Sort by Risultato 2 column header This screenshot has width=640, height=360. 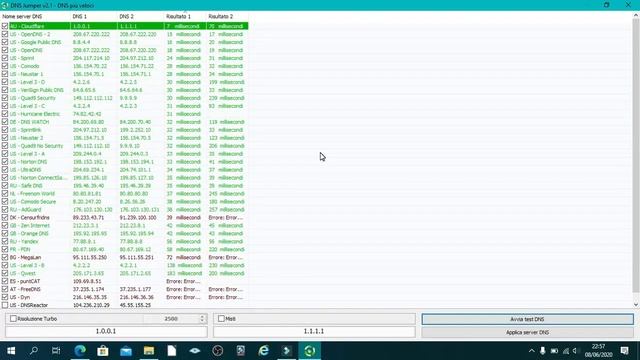(227, 16)
